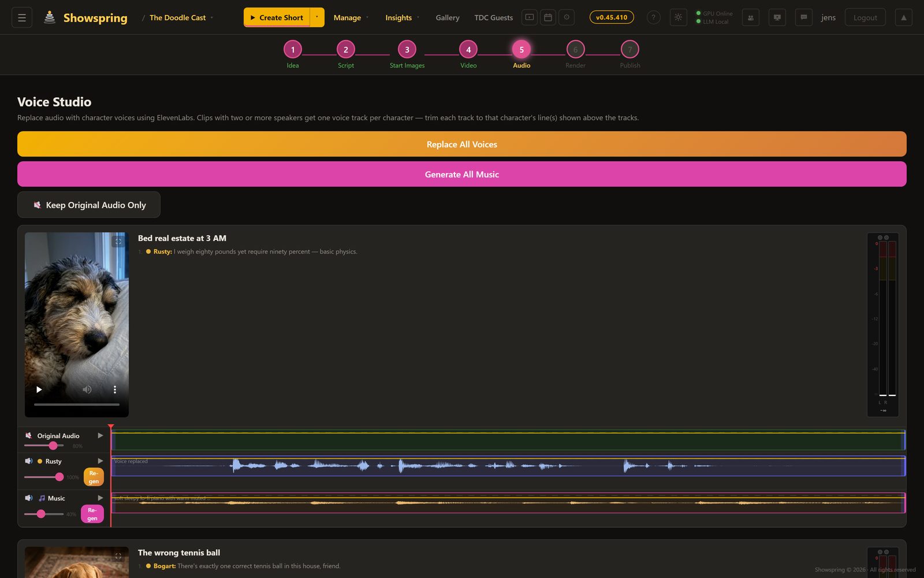
Task: Adjust the Music volume slider
Action: [44, 514]
